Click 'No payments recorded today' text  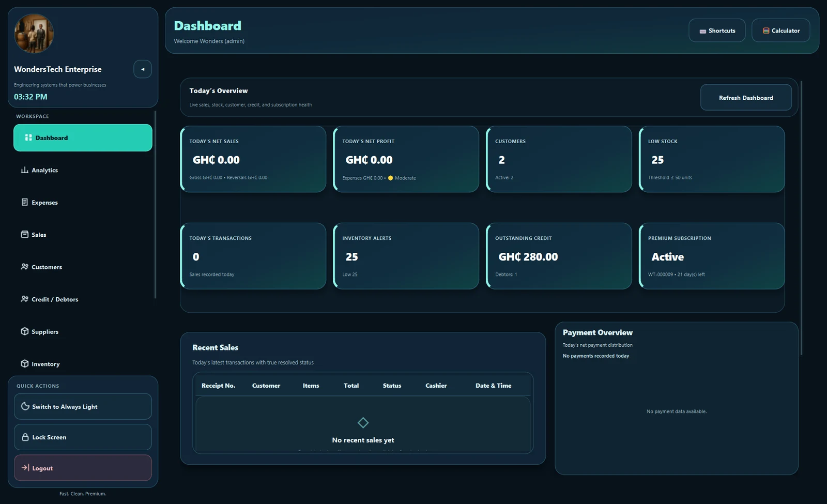pos(595,356)
